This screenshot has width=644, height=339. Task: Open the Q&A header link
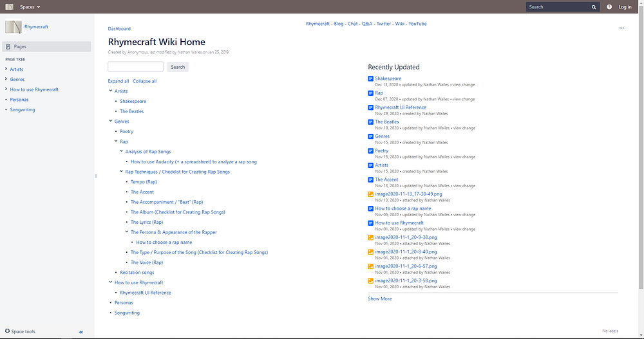point(367,24)
